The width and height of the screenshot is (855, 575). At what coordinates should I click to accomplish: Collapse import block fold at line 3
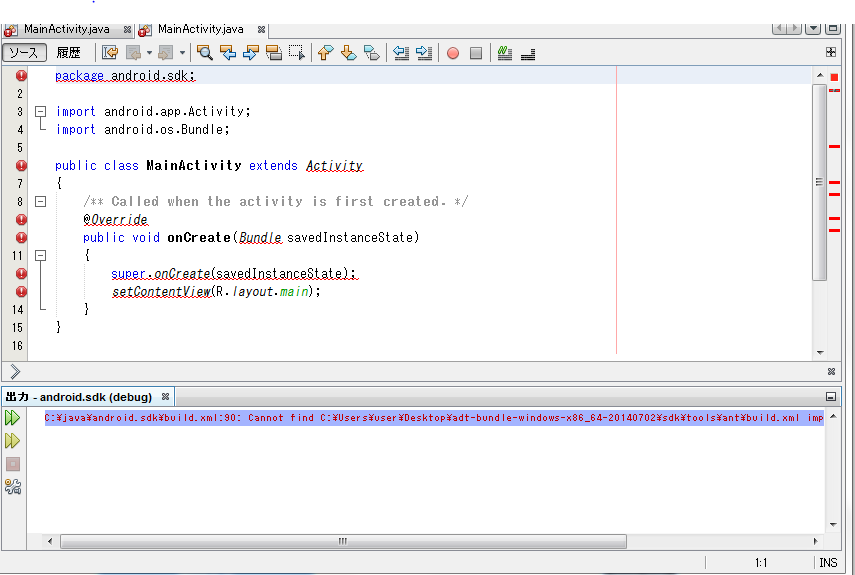(40, 112)
